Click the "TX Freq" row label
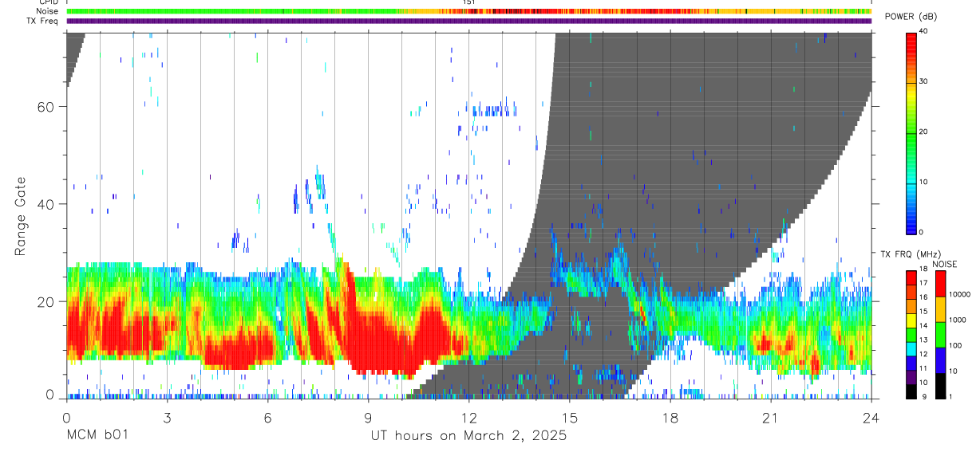980x452 pixels. pyautogui.click(x=44, y=21)
